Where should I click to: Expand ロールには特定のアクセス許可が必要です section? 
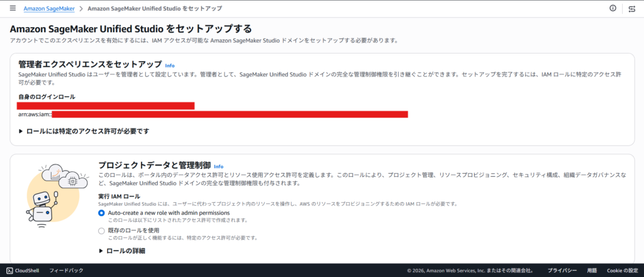pyautogui.click(x=84, y=132)
